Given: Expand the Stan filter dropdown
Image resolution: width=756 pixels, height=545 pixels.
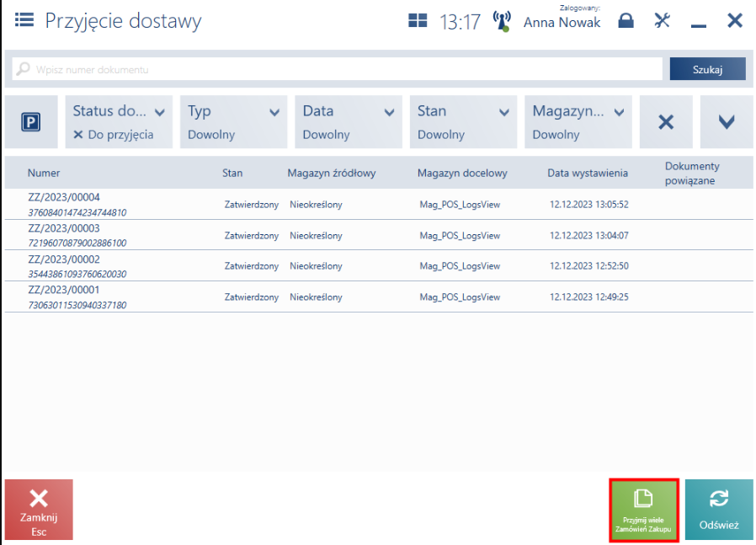Looking at the screenshot, I should point(503,112).
